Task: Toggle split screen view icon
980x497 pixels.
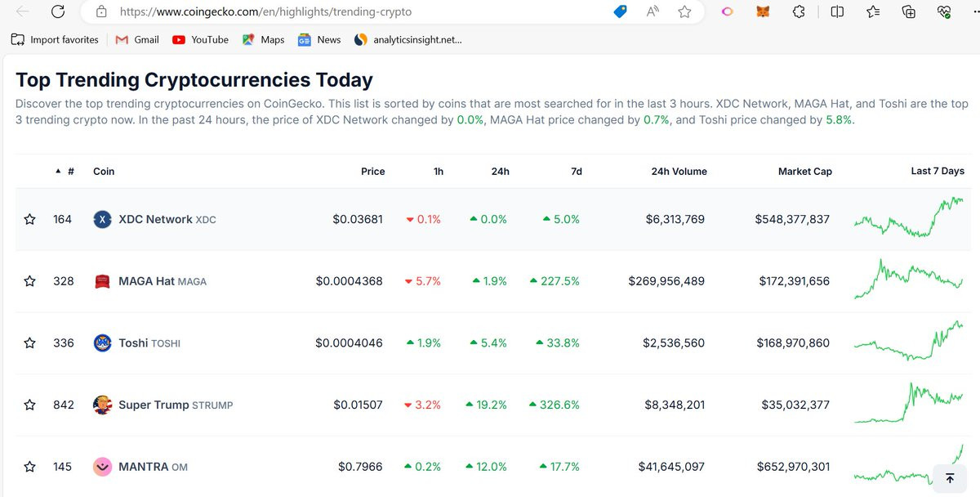Action: (x=837, y=11)
